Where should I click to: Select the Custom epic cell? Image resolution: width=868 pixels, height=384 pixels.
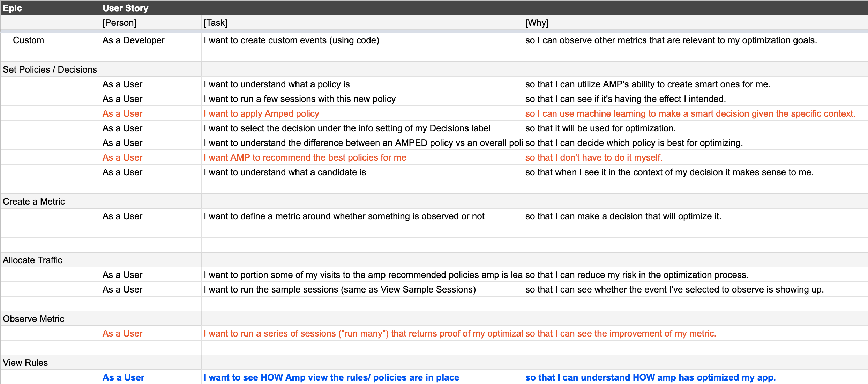click(x=50, y=40)
